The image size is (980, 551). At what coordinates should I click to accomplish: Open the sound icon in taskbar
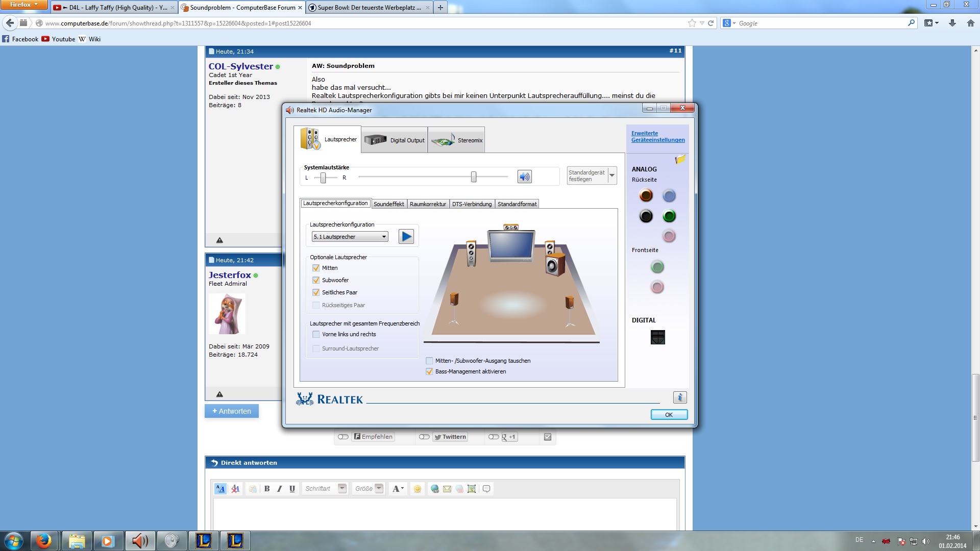click(139, 541)
